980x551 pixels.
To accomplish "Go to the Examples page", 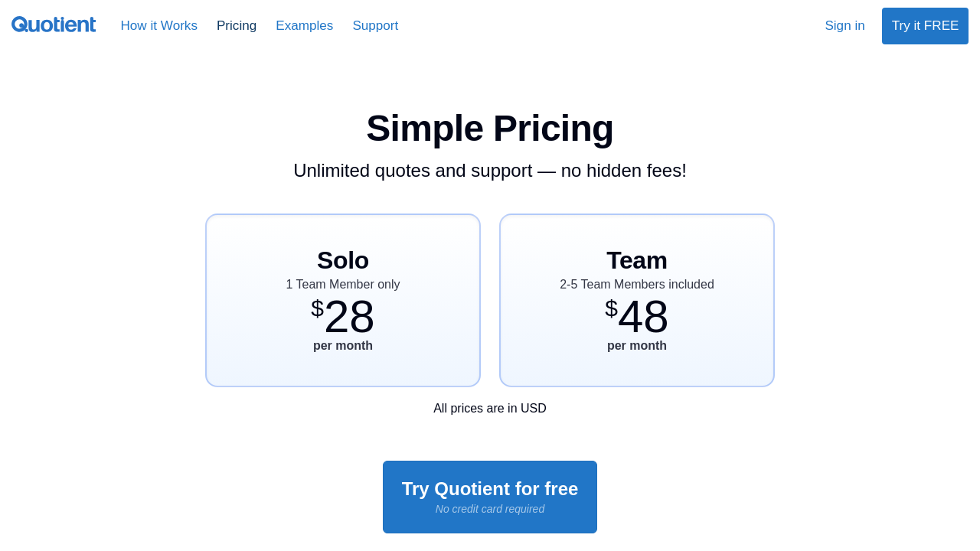I will [x=304, y=26].
